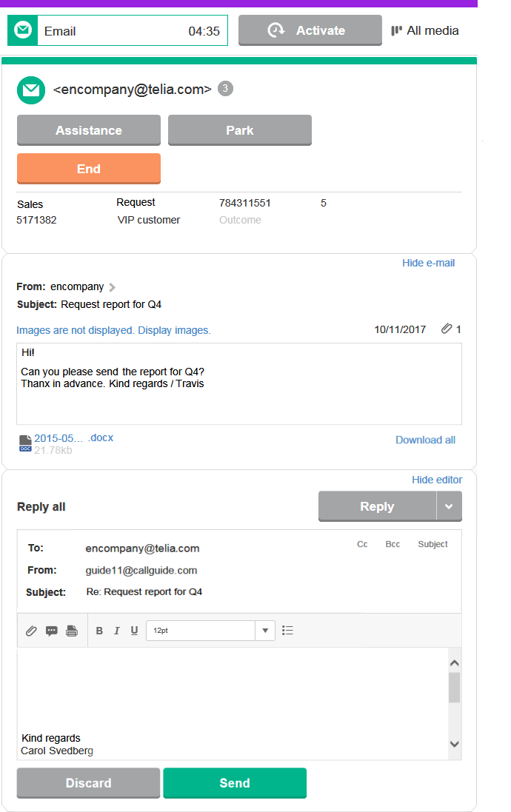
Task: Click the green email envelope icon in header
Action: (x=30, y=90)
